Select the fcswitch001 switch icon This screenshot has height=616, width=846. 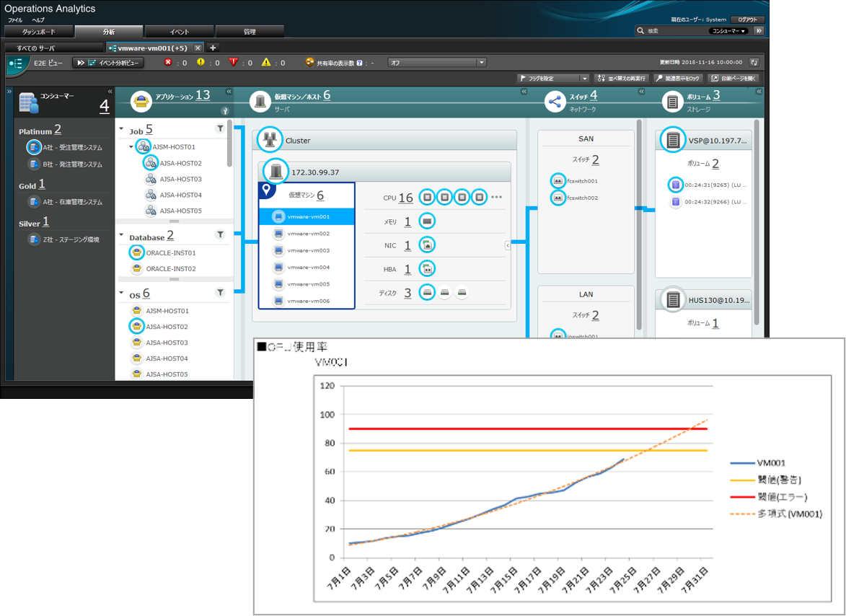[x=558, y=181]
